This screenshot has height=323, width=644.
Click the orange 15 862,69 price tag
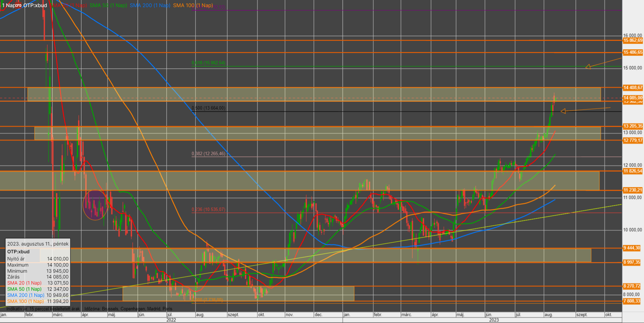633,40
